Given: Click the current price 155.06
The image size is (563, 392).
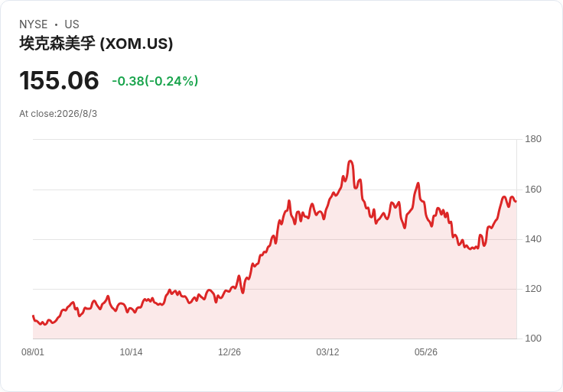Looking at the screenshot, I should coord(59,80).
